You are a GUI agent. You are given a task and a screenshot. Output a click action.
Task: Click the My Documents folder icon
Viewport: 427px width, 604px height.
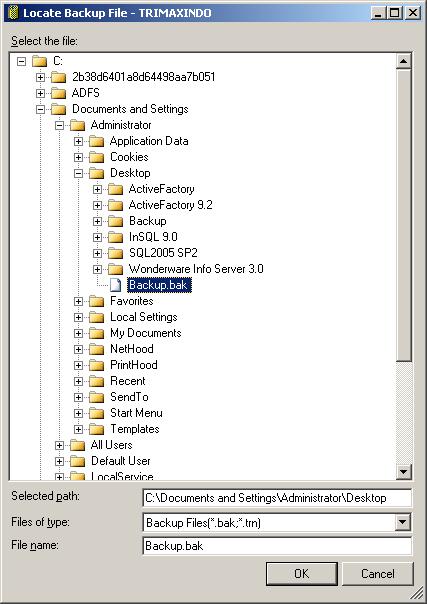96,333
